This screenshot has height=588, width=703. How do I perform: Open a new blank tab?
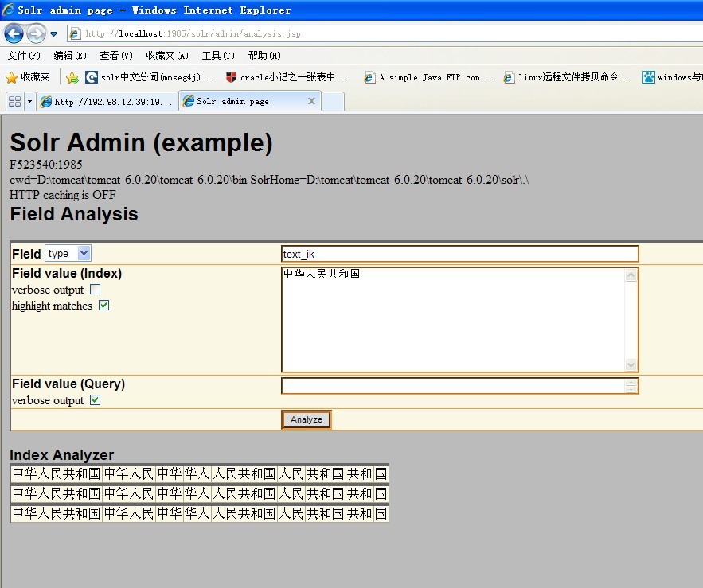[333, 102]
